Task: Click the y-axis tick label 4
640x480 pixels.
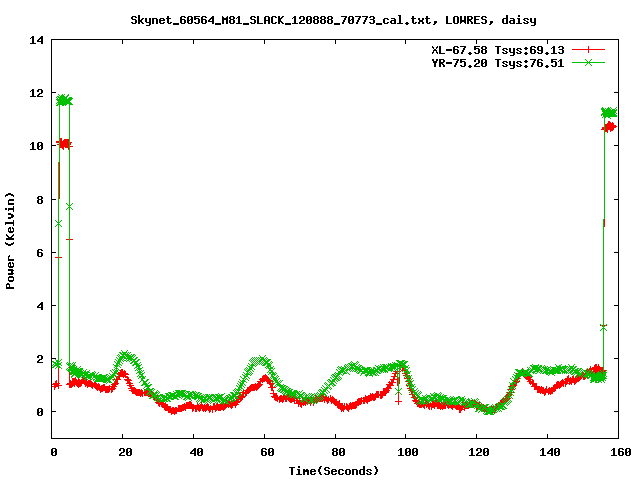Action: point(40,306)
